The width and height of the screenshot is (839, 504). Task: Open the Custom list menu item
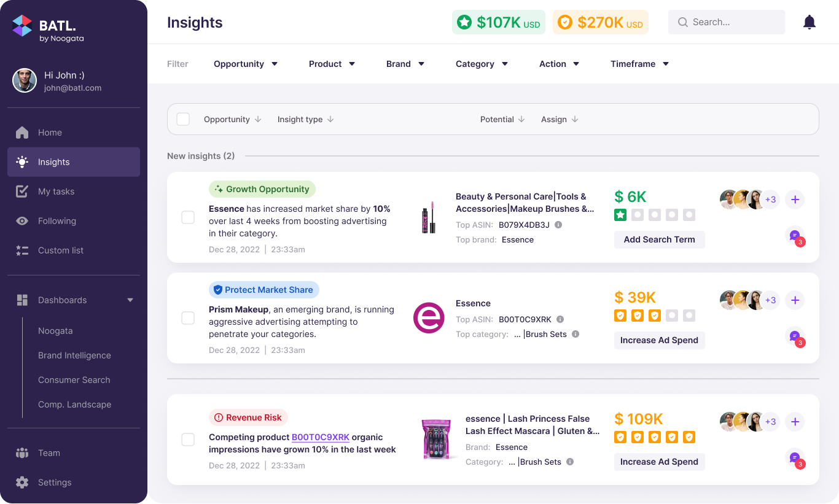pos(61,250)
